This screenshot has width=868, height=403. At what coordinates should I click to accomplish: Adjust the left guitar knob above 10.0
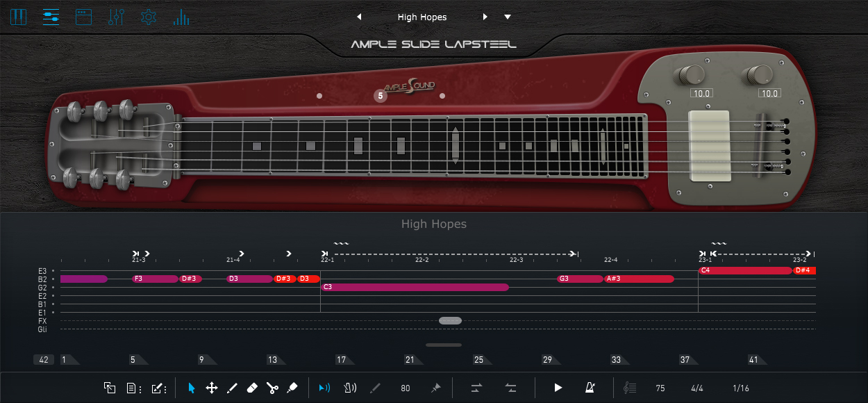click(x=691, y=74)
